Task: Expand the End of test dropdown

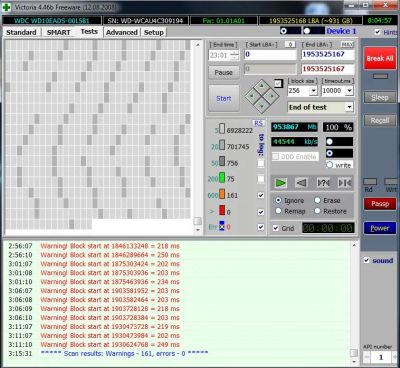Action: pyautogui.click(x=349, y=107)
